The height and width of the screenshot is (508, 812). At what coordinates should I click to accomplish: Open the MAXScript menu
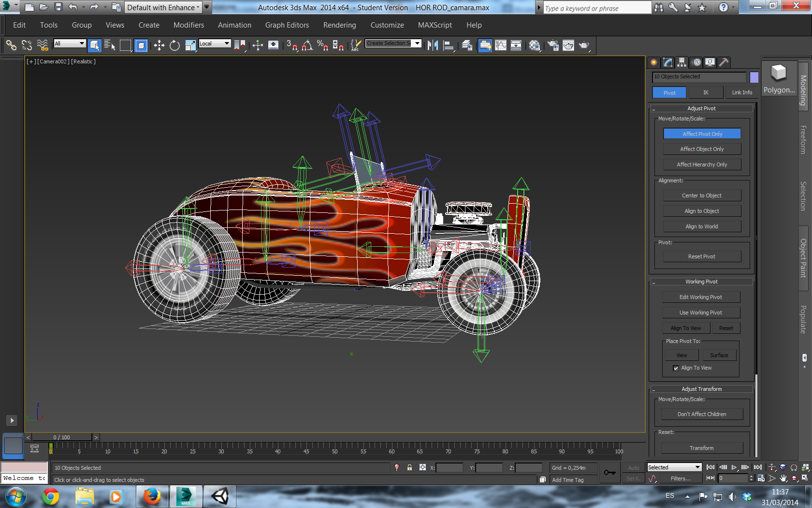click(x=435, y=25)
